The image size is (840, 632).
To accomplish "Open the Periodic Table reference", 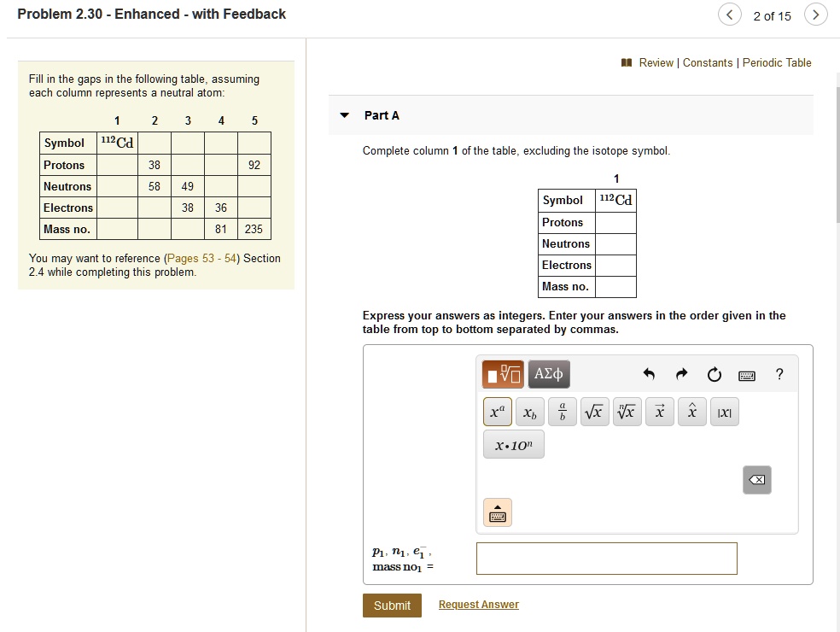I will [777, 62].
